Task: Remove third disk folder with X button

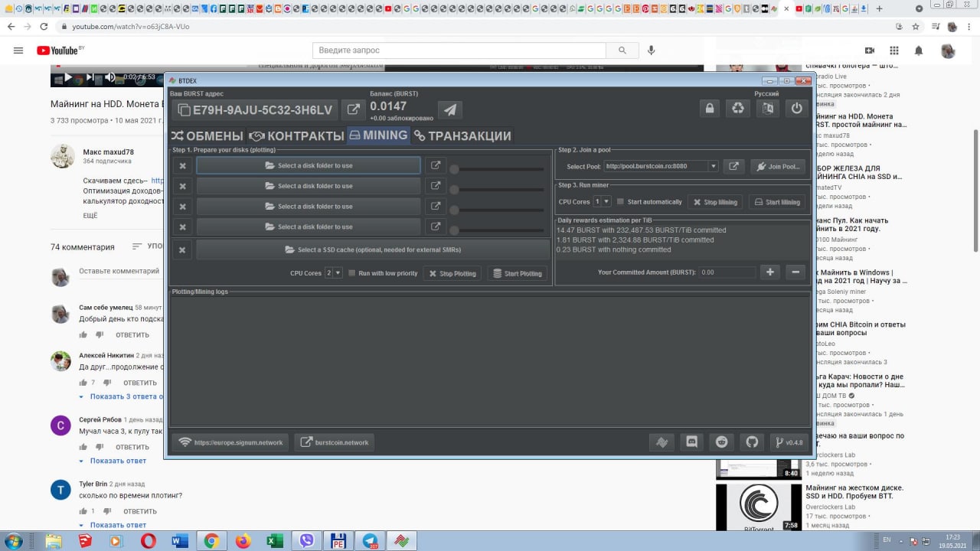Action: [182, 207]
